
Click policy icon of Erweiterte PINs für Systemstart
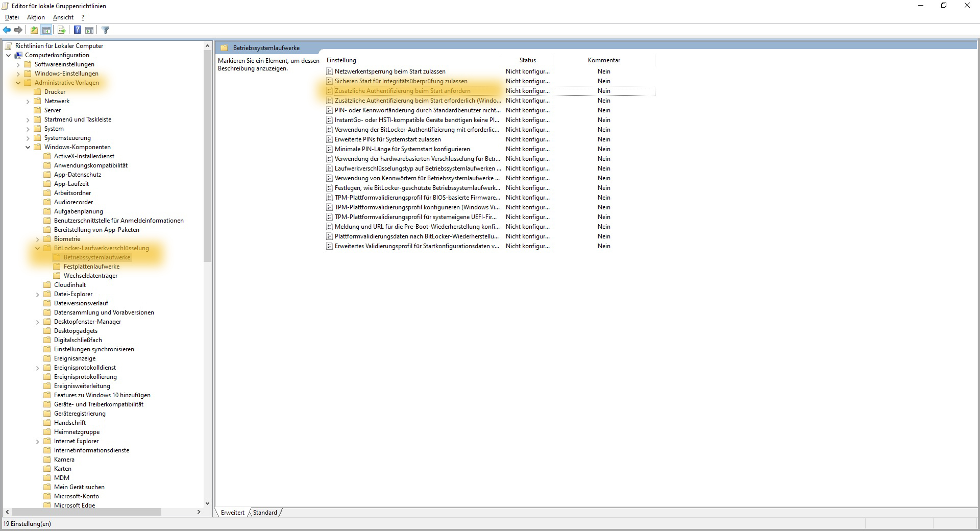point(330,139)
